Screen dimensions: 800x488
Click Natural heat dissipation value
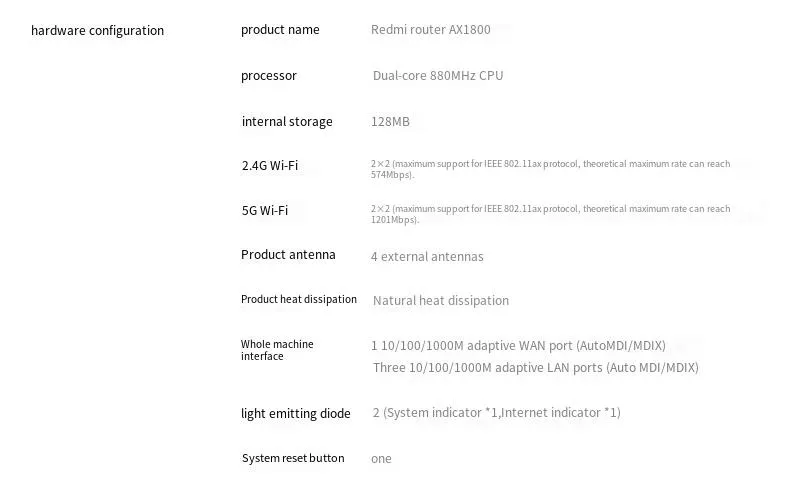point(441,300)
